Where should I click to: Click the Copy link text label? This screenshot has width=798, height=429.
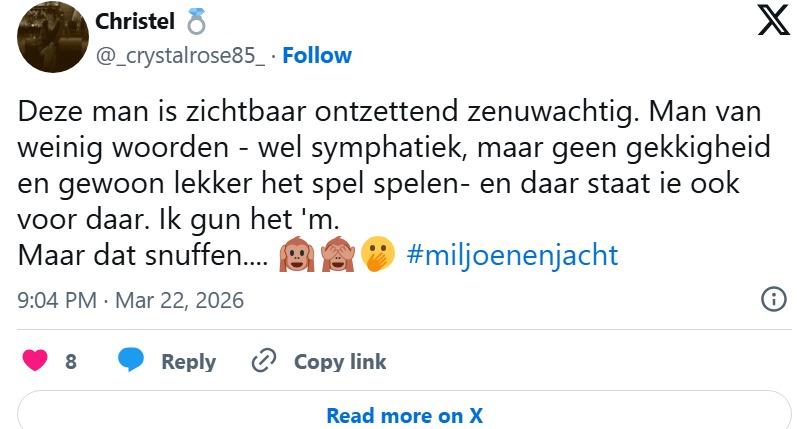[340, 362]
